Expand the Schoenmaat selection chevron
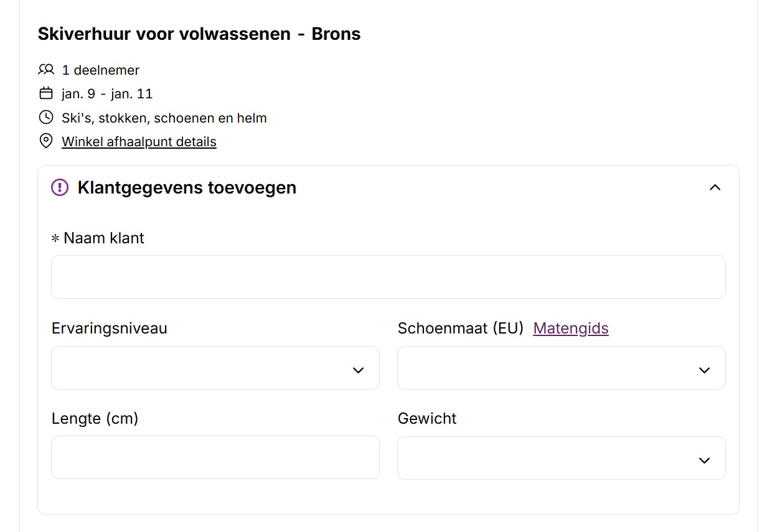 click(x=704, y=369)
